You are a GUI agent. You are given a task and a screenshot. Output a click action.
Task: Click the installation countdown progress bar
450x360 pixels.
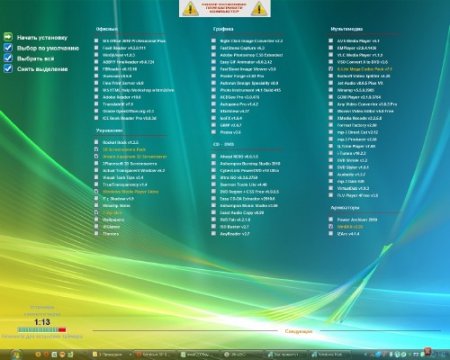[x=42, y=330]
